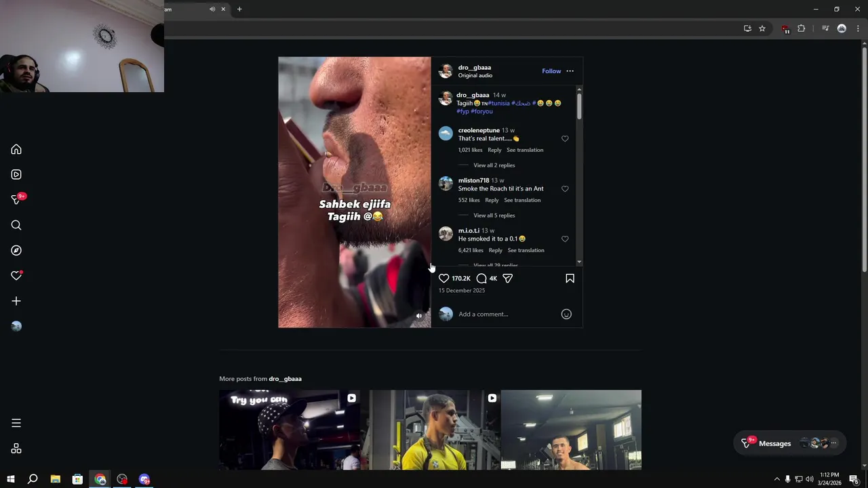Open own profile avatar in sidebar
Image resolution: width=868 pixels, height=488 pixels.
pos(16,326)
